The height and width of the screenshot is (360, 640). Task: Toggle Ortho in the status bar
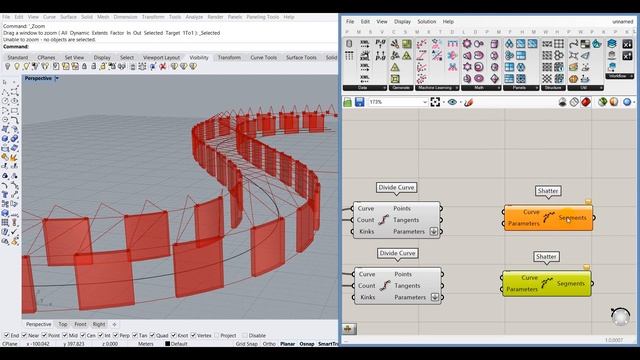click(x=269, y=344)
